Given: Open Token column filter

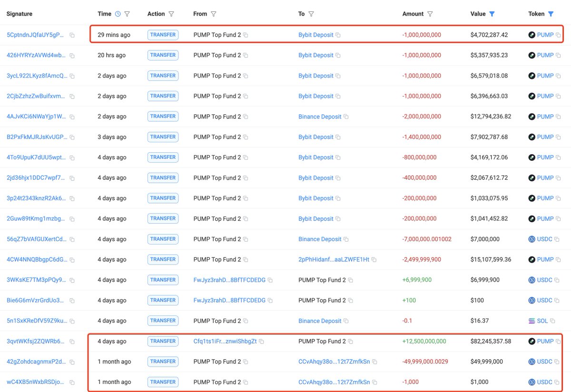Looking at the screenshot, I should coord(551,14).
